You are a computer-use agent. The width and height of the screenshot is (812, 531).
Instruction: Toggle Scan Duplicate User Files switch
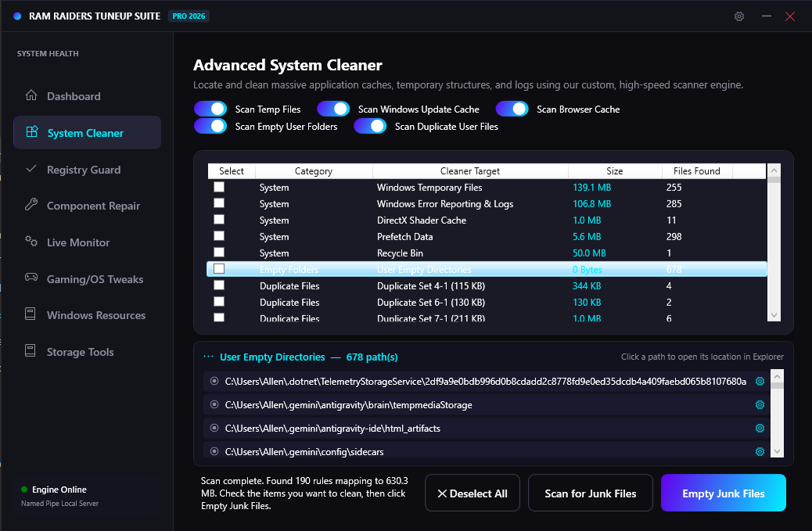(x=370, y=126)
